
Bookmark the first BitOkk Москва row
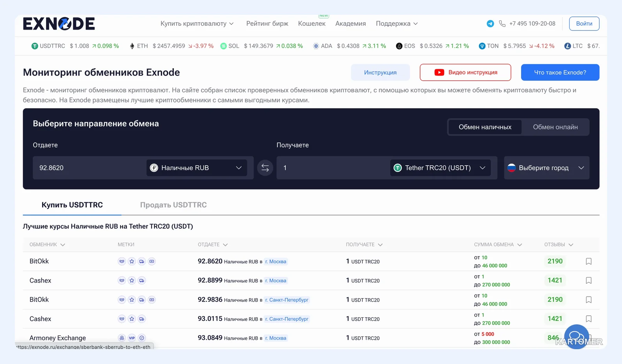589,262
